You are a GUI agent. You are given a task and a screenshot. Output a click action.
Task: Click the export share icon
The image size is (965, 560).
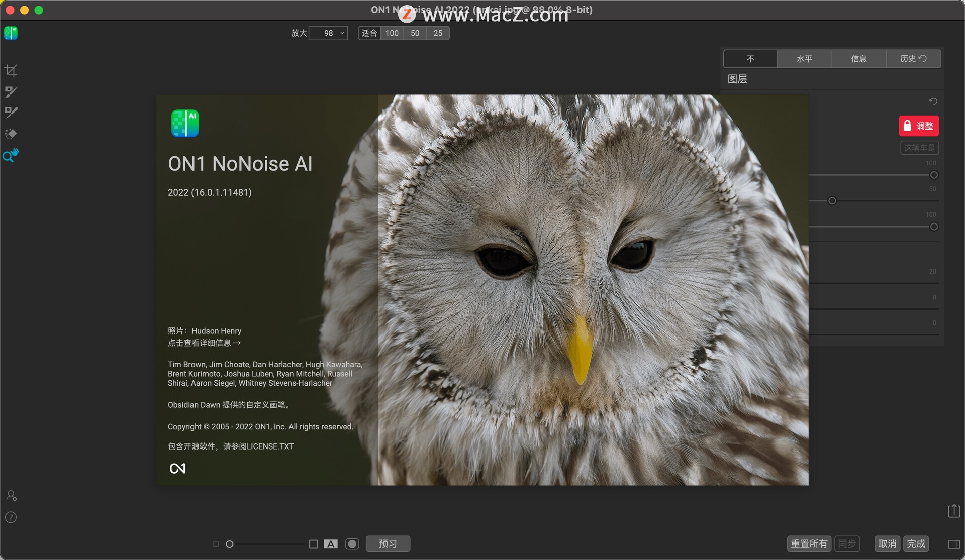pyautogui.click(x=954, y=511)
